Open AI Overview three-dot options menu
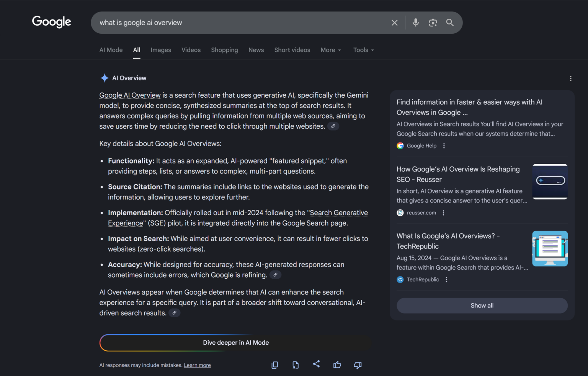 [570, 78]
